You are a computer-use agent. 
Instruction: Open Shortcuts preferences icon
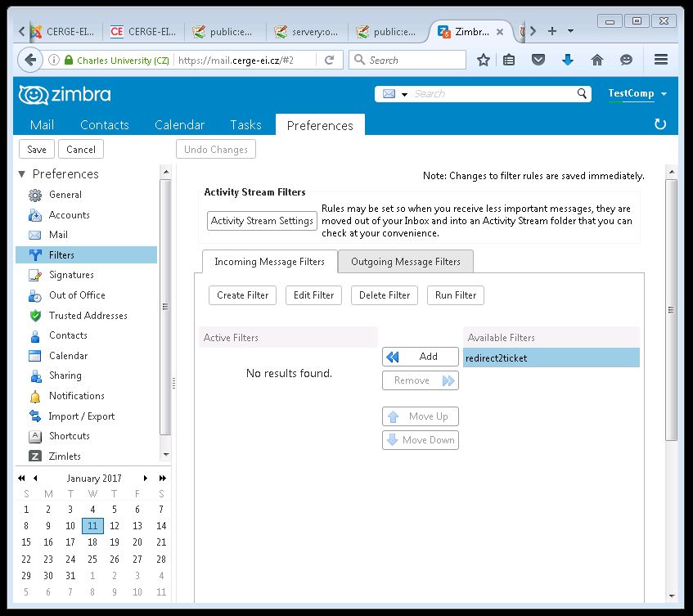tap(35, 436)
